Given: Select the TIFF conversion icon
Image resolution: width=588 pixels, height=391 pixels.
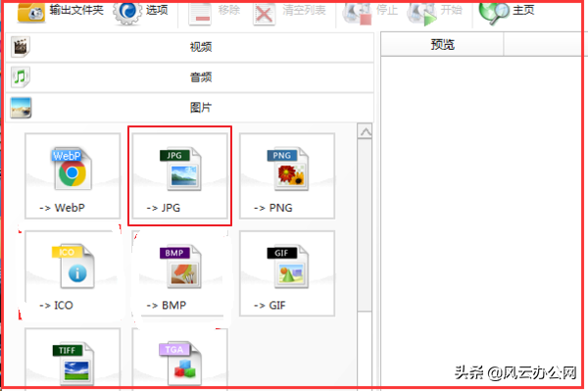Looking at the screenshot, I should coord(73,364).
